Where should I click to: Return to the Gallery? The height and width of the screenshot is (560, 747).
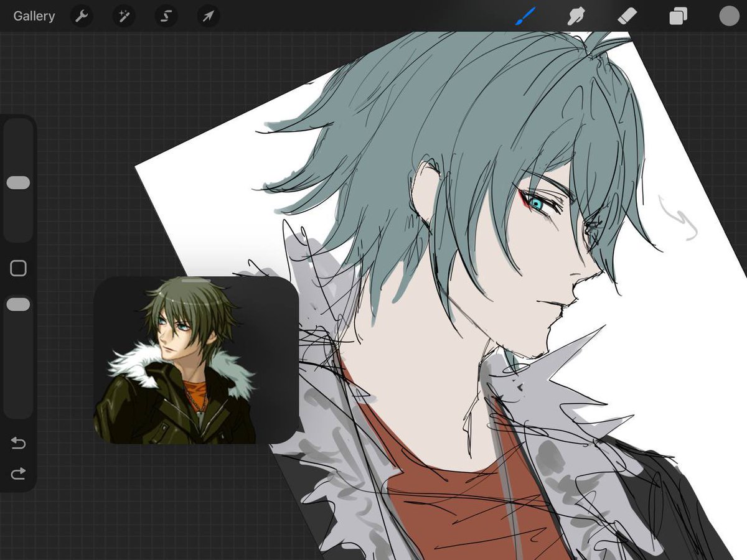(x=34, y=16)
